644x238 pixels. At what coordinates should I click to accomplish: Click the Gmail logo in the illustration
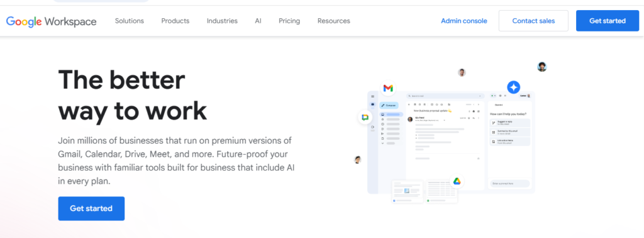388,88
